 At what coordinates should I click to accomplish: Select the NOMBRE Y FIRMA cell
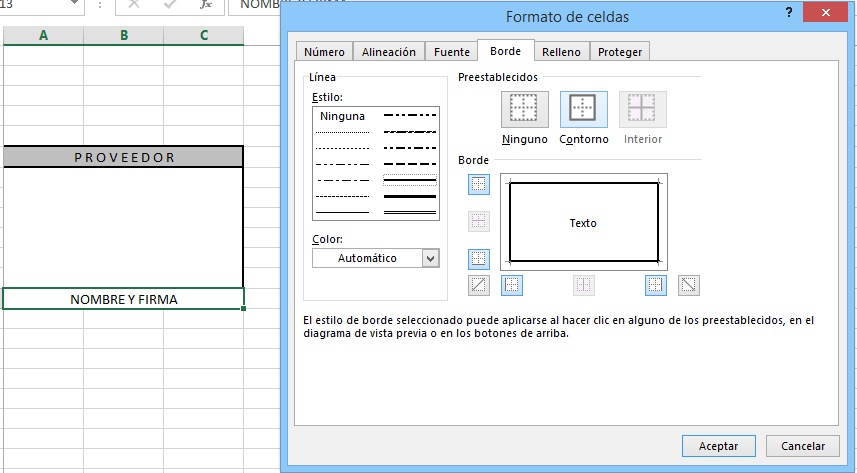point(123,299)
